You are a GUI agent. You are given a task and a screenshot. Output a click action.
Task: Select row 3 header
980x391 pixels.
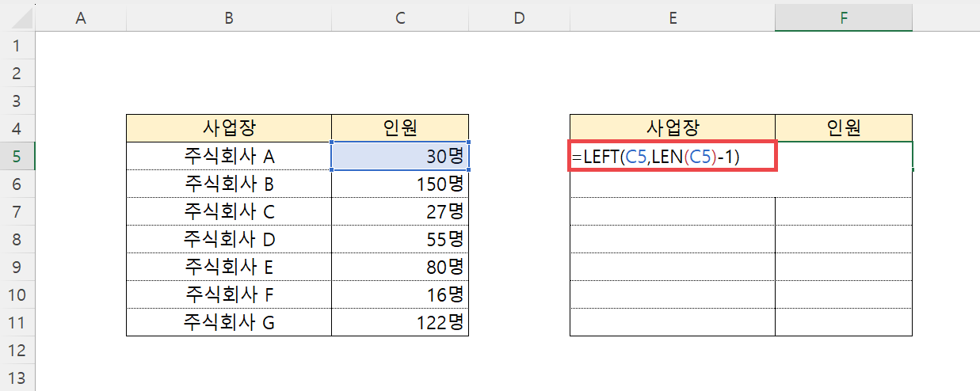tap(17, 101)
